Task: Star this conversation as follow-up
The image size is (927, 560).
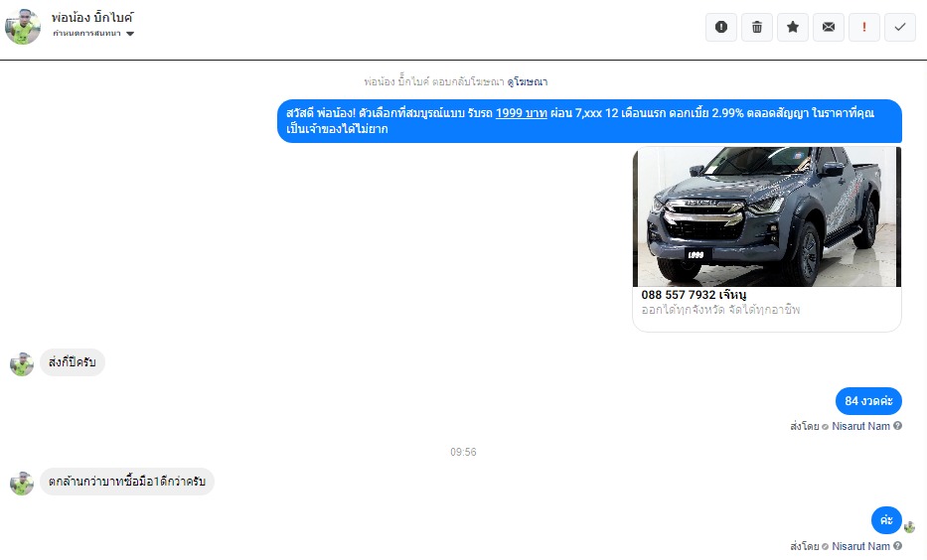Action: click(793, 27)
